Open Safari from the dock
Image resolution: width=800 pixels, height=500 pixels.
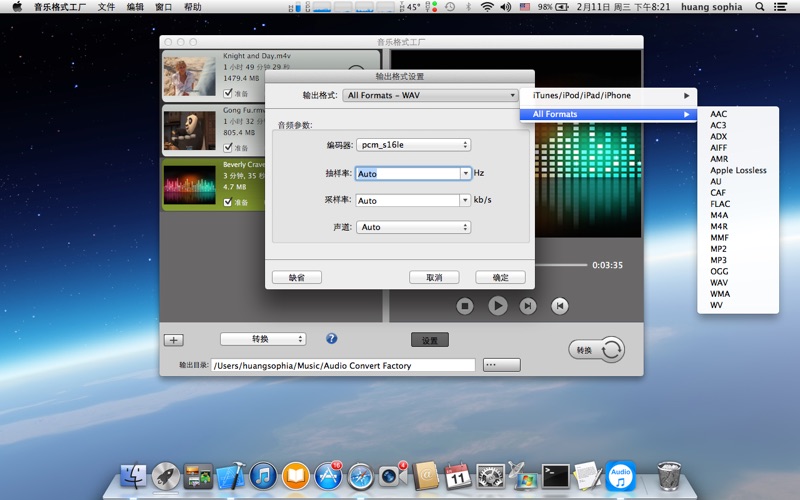click(361, 475)
